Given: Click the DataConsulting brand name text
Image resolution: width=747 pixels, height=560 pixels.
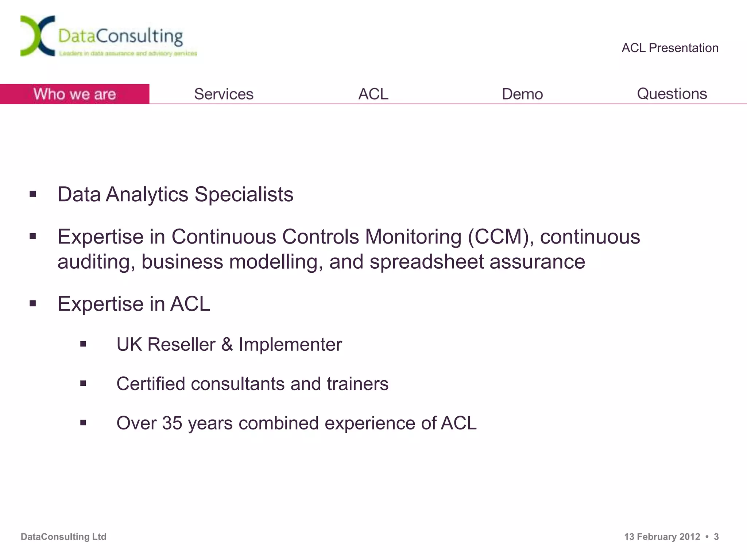Looking at the screenshot, I should pos(120,36).
